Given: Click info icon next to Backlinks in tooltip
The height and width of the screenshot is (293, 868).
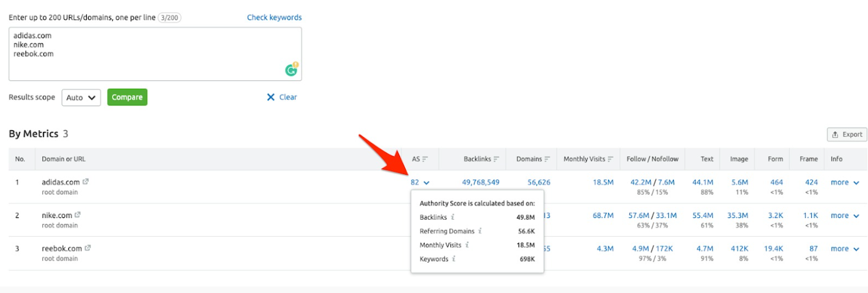Looking at the screenshot, I should pyautogui.click(x=453, y=217).
